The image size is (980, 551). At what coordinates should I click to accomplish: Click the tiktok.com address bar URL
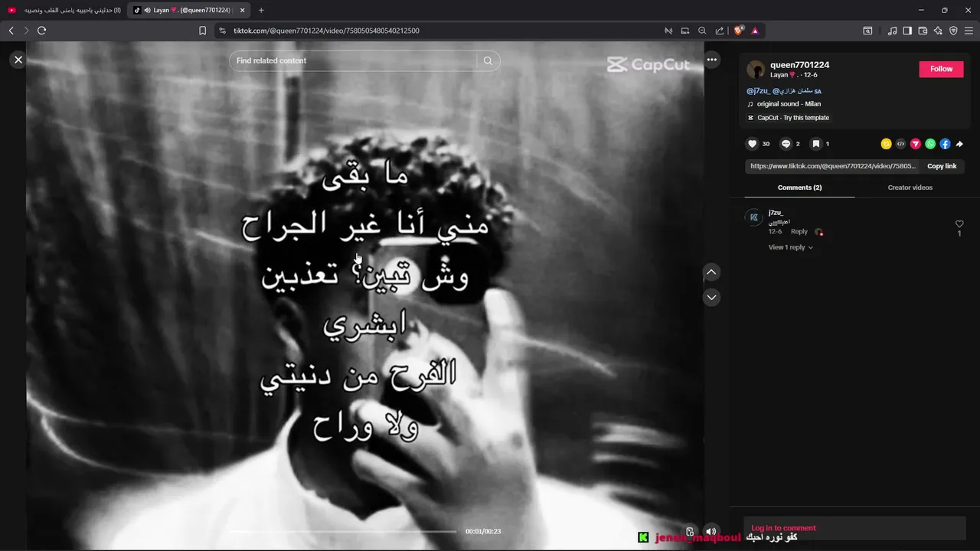click(x=326, y=31)
